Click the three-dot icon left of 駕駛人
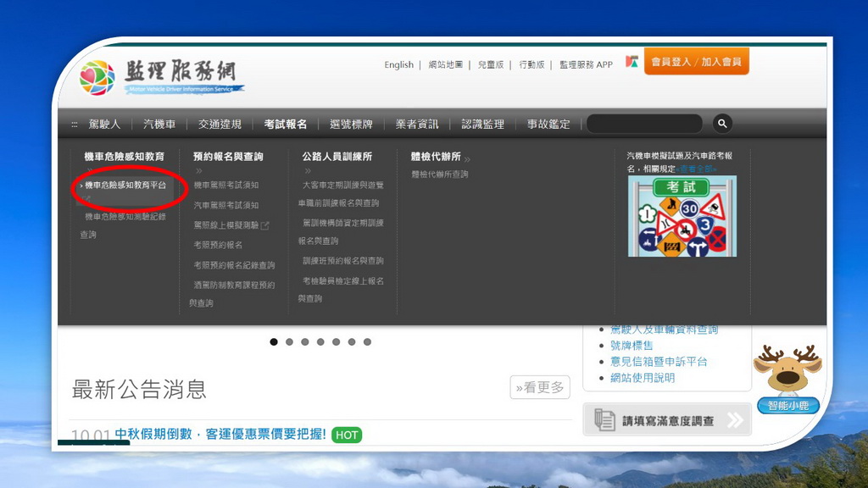The width and height of the screenshot is (868, 488). click(x=75, y=125)
